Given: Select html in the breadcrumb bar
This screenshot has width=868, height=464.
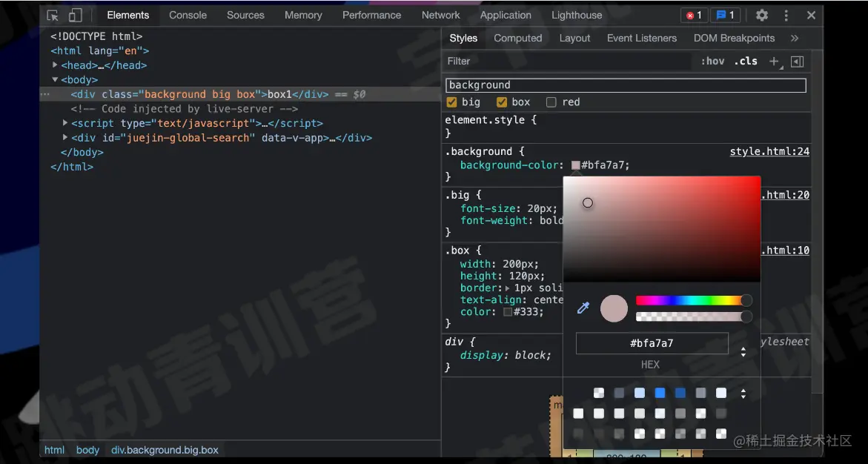Looking at the screenshot, I should [x=54, y=450].
